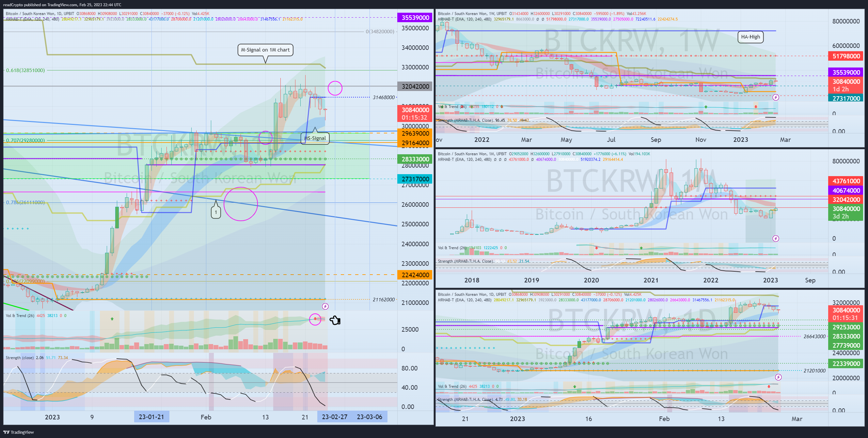The image size is (868, 438).
Task: Click red arrow in monthly Vol & Trend pane
Action: pyautogui.click(x=596, y=248)
